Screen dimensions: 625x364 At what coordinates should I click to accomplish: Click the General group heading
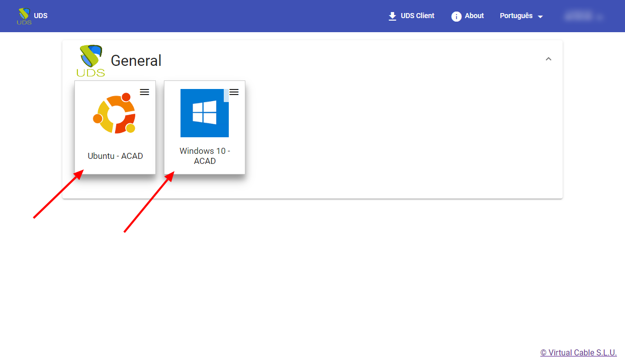(136, 61)
